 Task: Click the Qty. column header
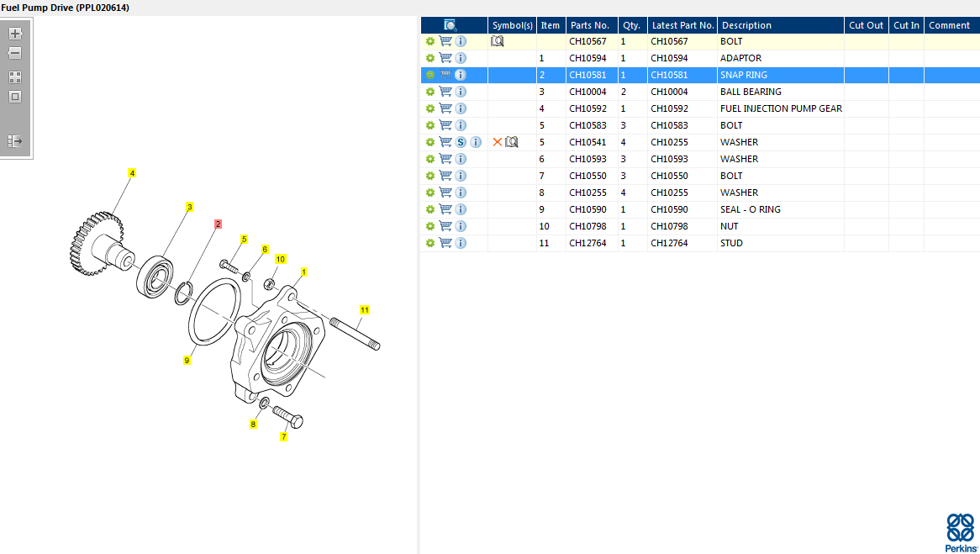click(x=631, y=25)
